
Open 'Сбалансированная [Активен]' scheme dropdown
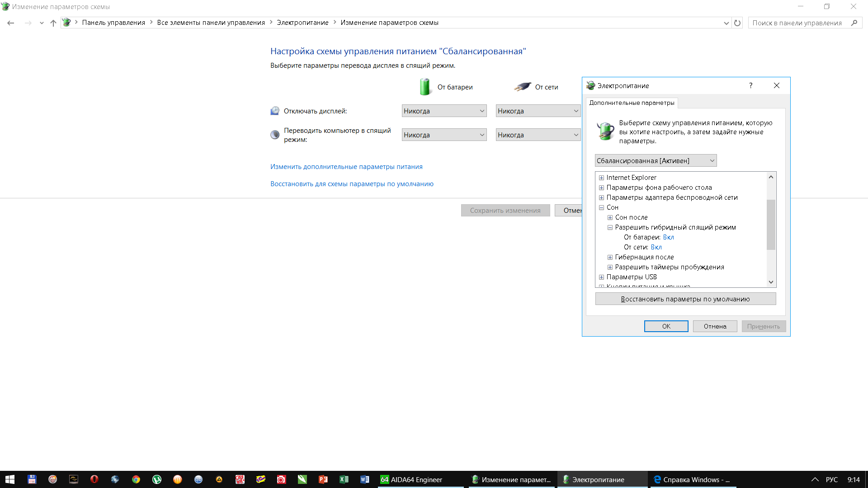coord(656,160)
